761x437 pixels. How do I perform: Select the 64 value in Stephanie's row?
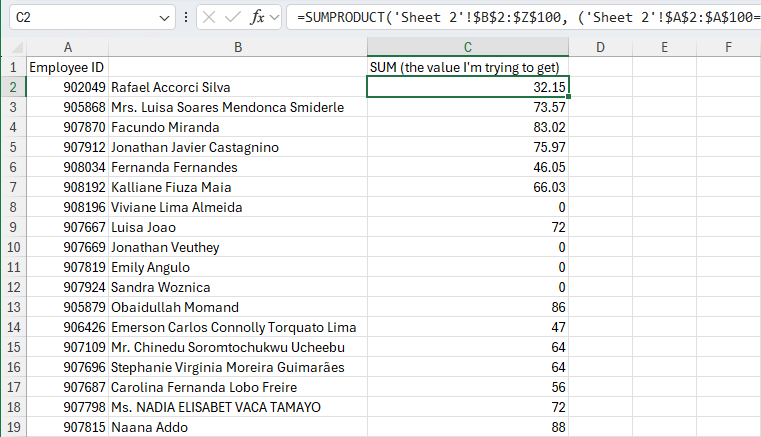(468, 367)
